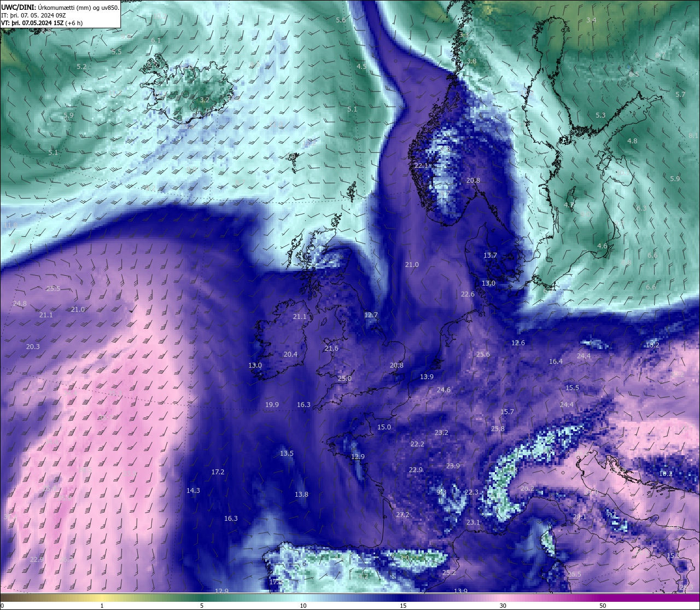Click the 20.4 value over Ireland
The height and width of the screenshot is (610, 700).
(290, 355)
